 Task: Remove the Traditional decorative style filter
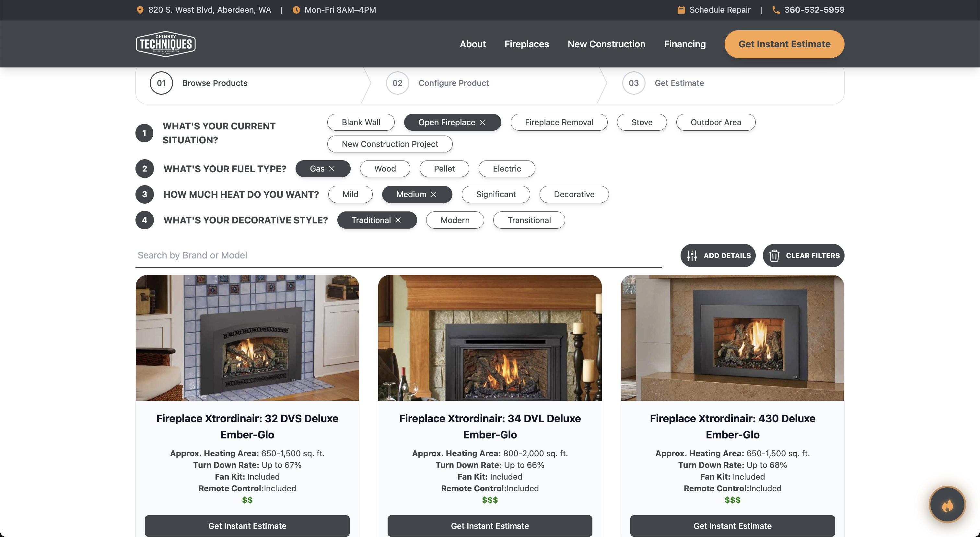pos(398,220)
